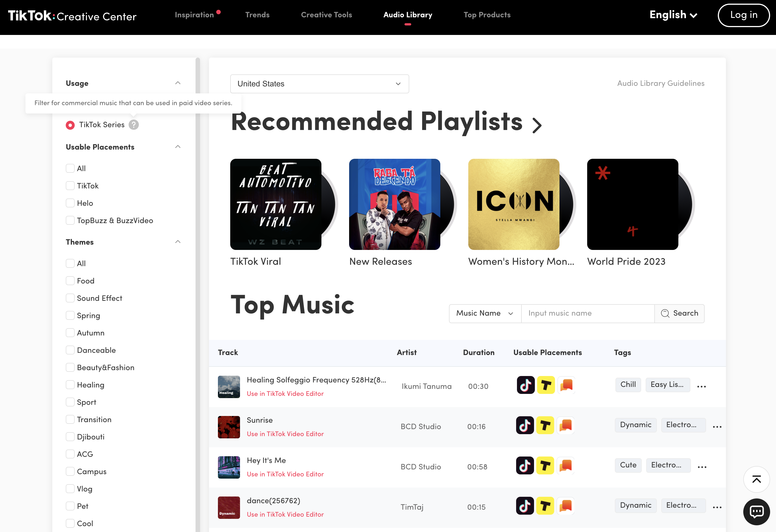776x532 pixels.
Task: Enable the Danceable theme checkbox
Action: click(70, 350)
